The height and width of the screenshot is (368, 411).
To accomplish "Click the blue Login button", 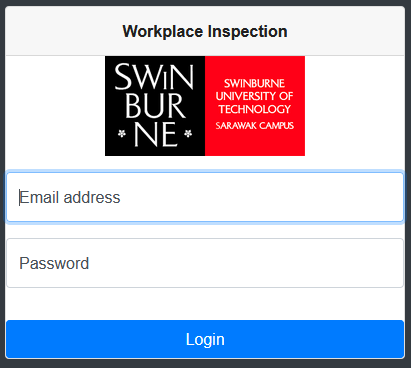I will 205,339.
